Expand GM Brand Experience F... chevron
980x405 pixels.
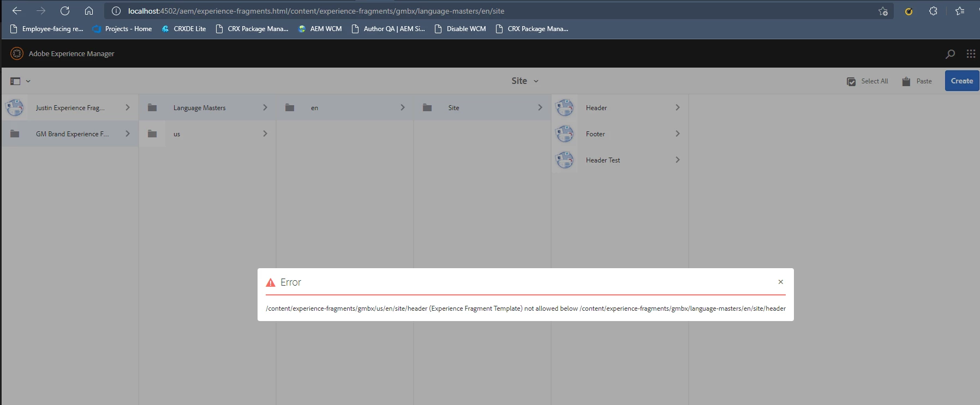click(128, 134)
